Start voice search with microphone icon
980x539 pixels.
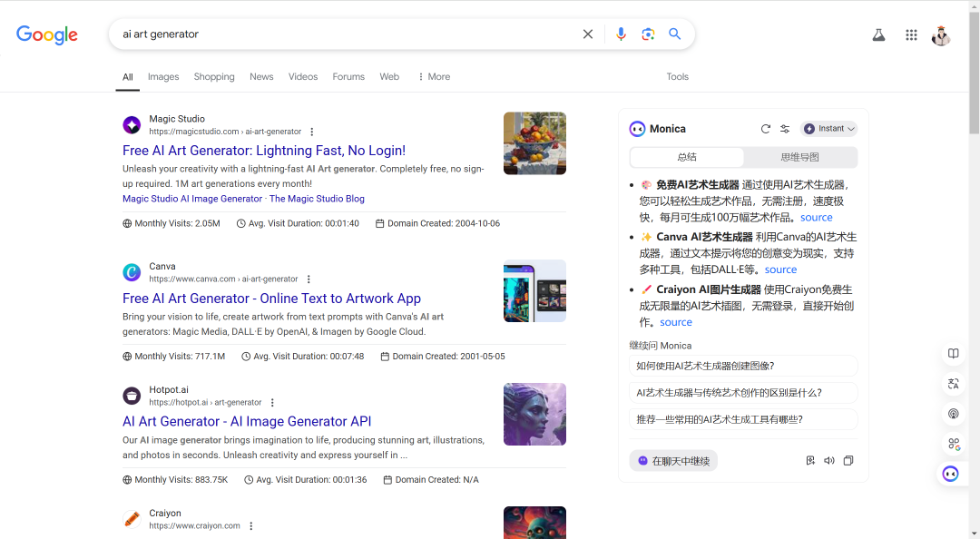point(621,34)
